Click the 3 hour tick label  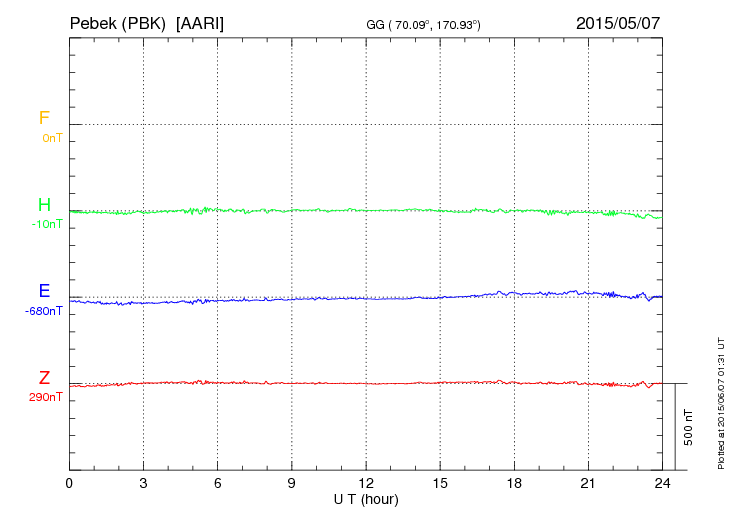(143, 484)
